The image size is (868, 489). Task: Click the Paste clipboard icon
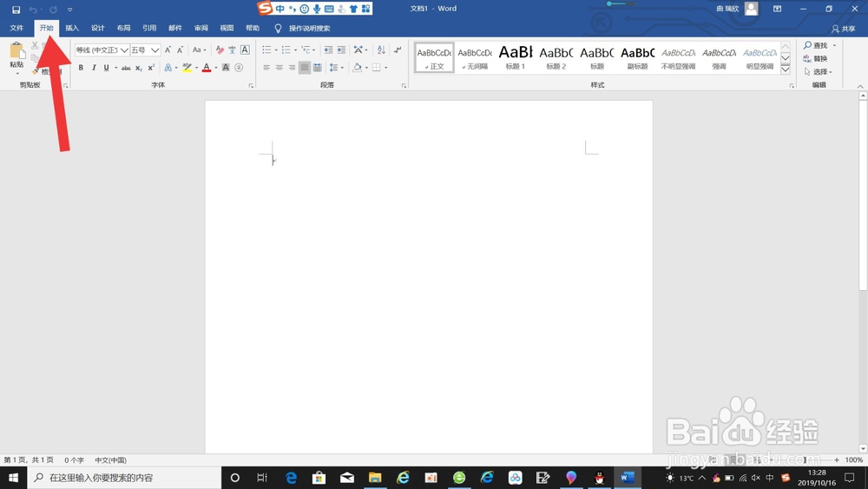click(16, 51)
